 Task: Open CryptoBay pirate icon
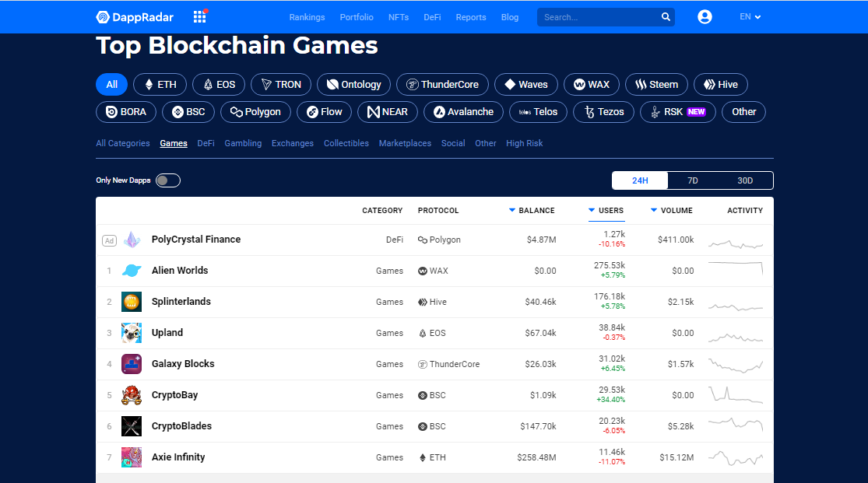pyautogui.click(x=132, y=395)
